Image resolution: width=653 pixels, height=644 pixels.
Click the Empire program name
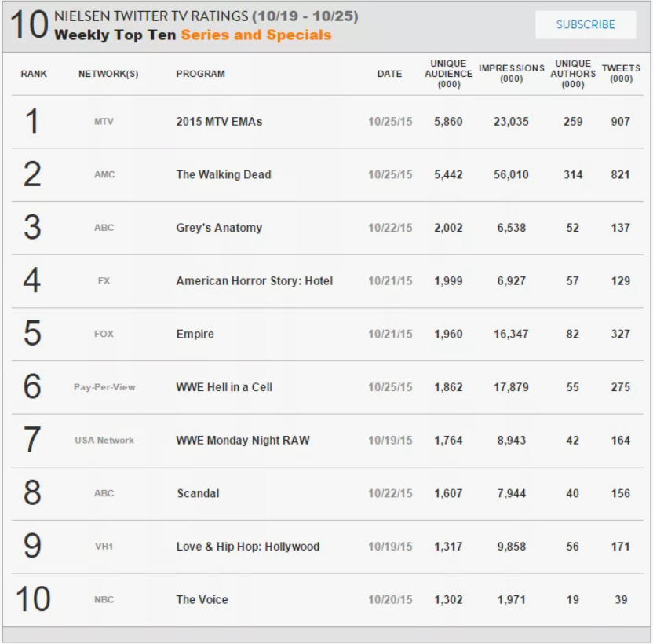(195, 334)
